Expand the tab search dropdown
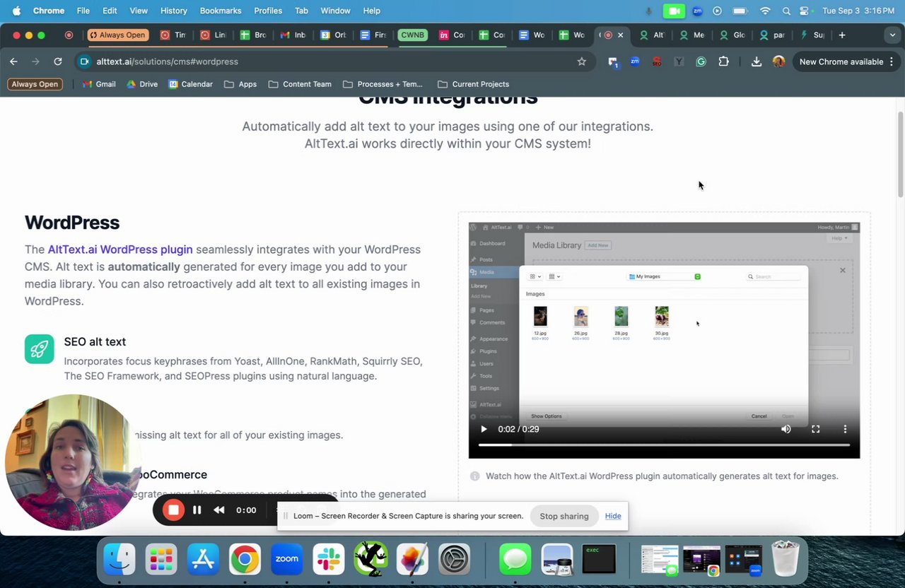The height and width of the screenshot is (588, 905). [x=891, y=35]
